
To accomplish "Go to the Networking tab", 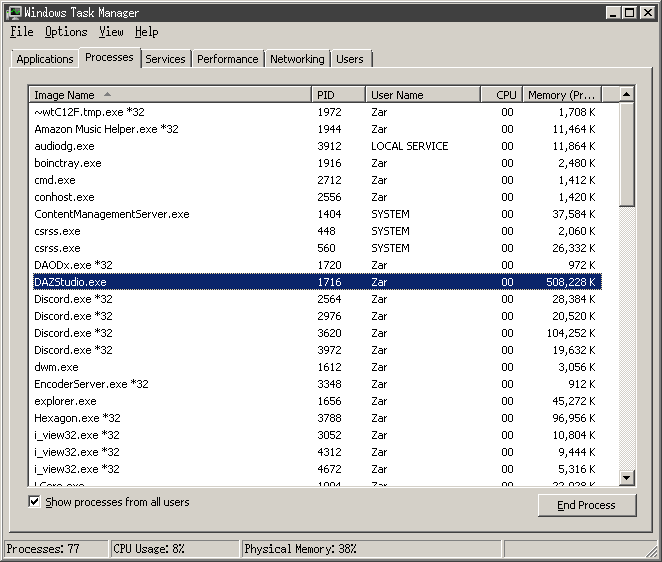I will pyautogui.click(x=297, y=59).
